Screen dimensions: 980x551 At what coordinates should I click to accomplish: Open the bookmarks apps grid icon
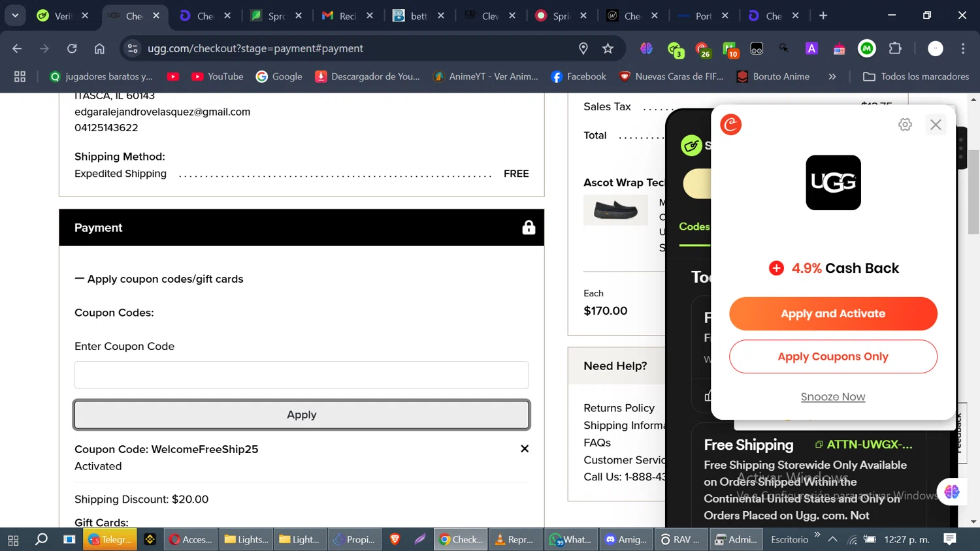pos(20,76)
